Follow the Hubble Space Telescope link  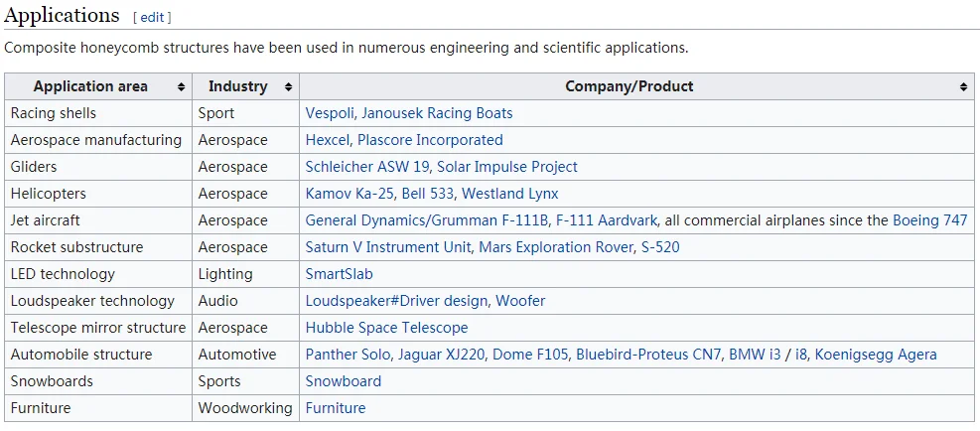(386, 328)
